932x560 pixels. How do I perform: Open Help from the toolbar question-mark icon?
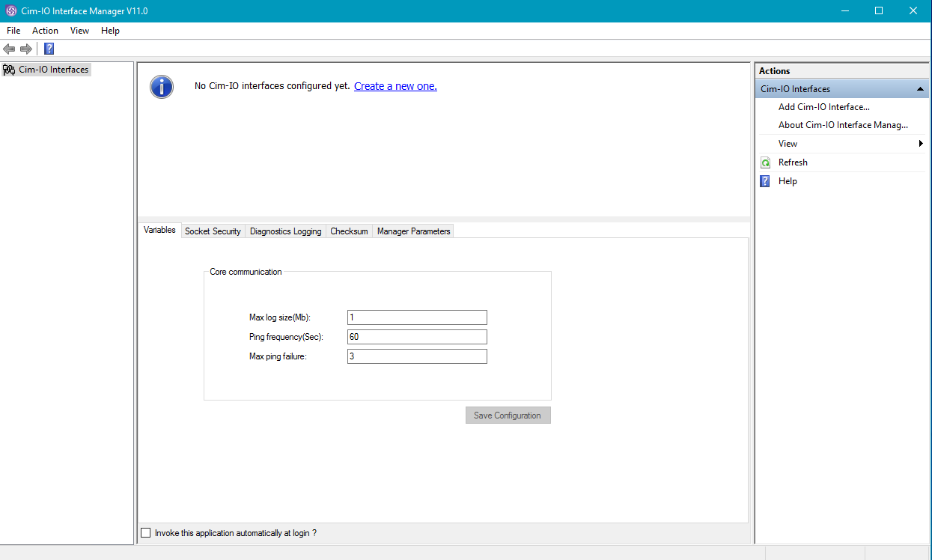(49, 49)
